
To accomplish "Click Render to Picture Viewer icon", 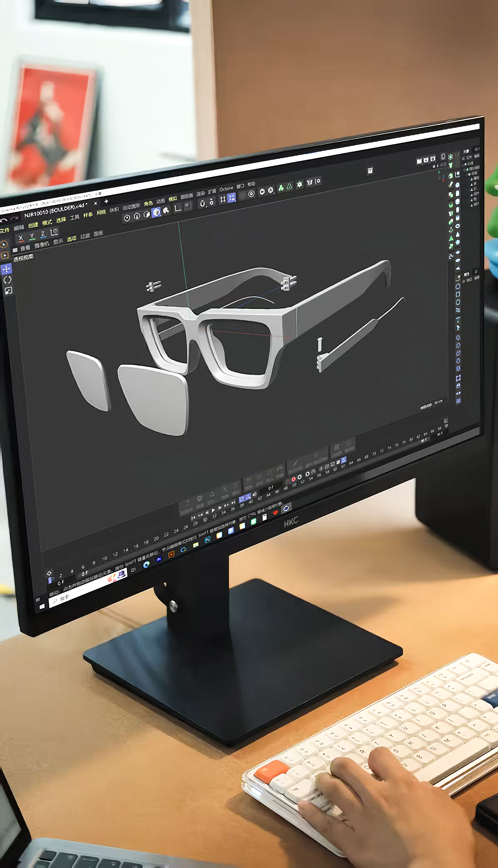I will 426,160.
